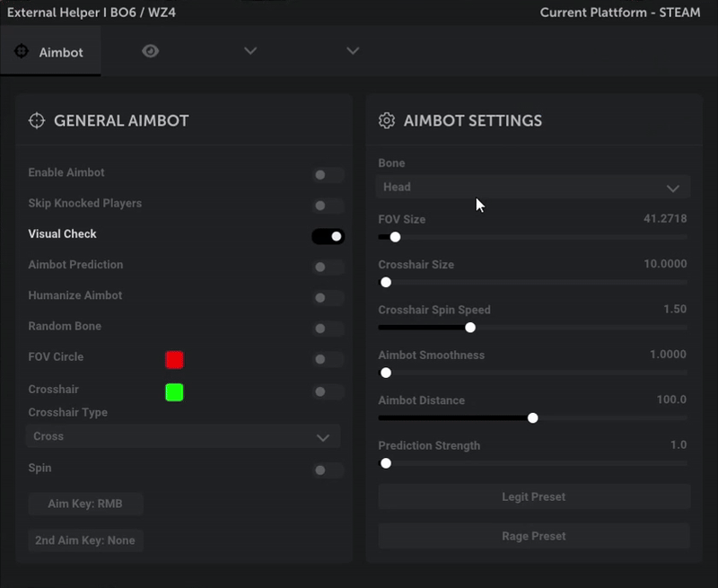718x588 pixels.
Task: Open the green Crosshair color swatch
Action: [x=174, y=392]
